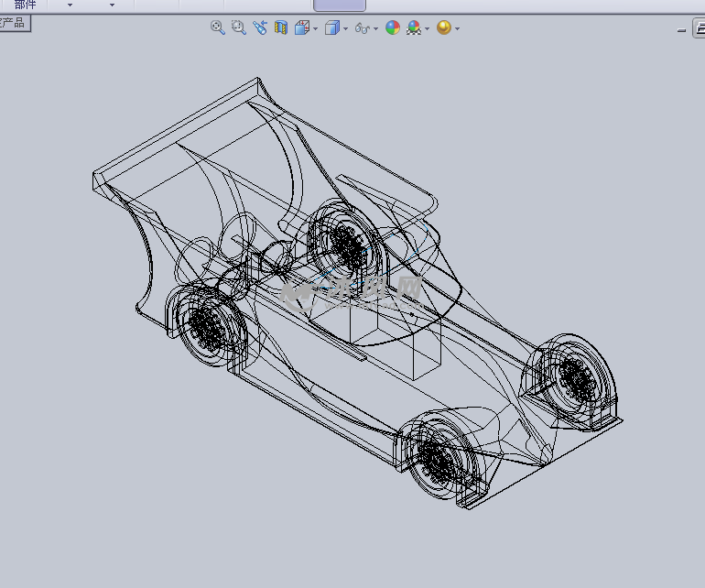Restore the document window in the top-right corner
The height and width of the screenshot is (588, 705).
tap(699, 29)
